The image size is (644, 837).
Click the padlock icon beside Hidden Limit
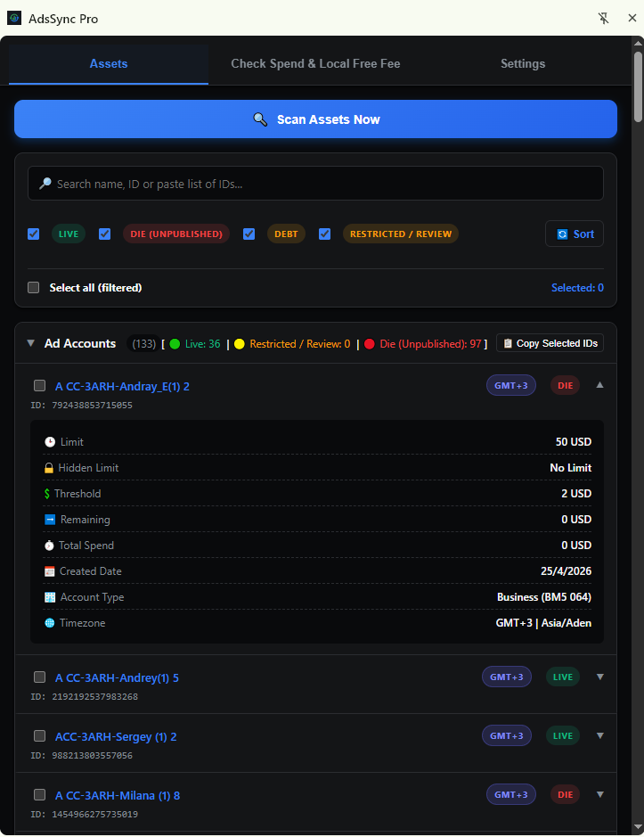coord(49,468)
